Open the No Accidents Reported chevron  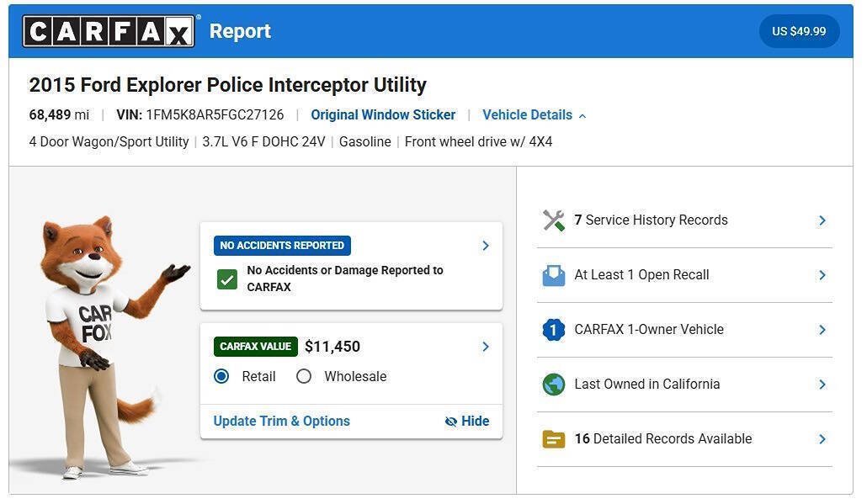point(486,246)
